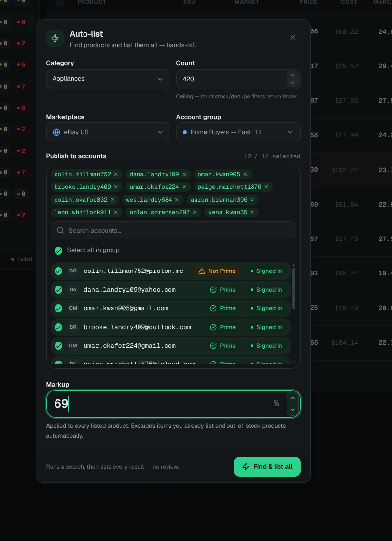
Task: Click Signed in status on umar.okafor224 row
Action: click(266, 346)
